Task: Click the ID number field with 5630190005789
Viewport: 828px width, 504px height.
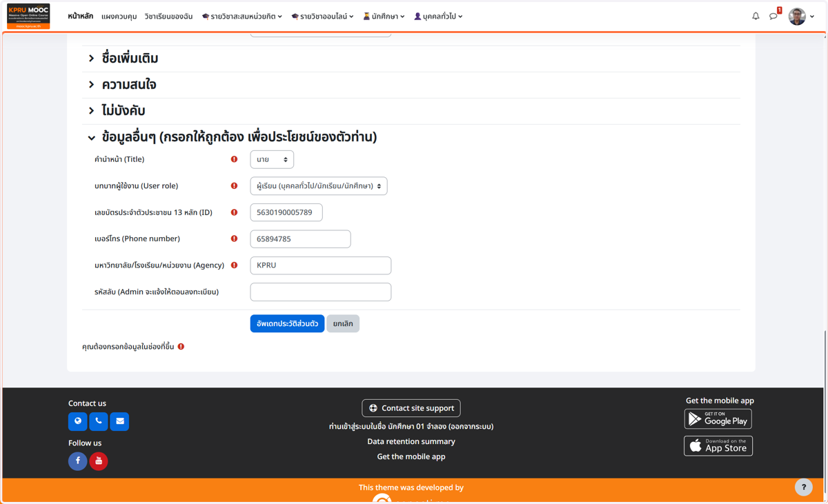Action: coord(286,212)
